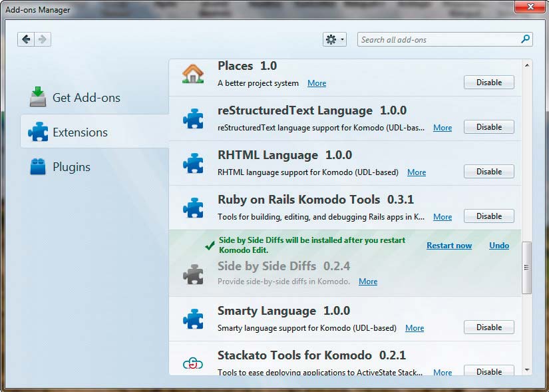549x392 pixels.
Task: Undo the Side by Side Diffs install
Action: point(499,245)
